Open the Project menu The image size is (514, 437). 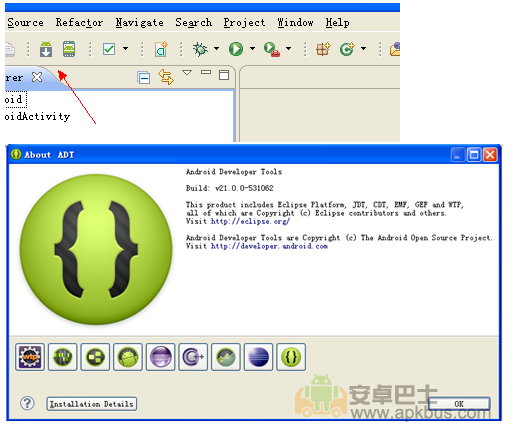244,22
